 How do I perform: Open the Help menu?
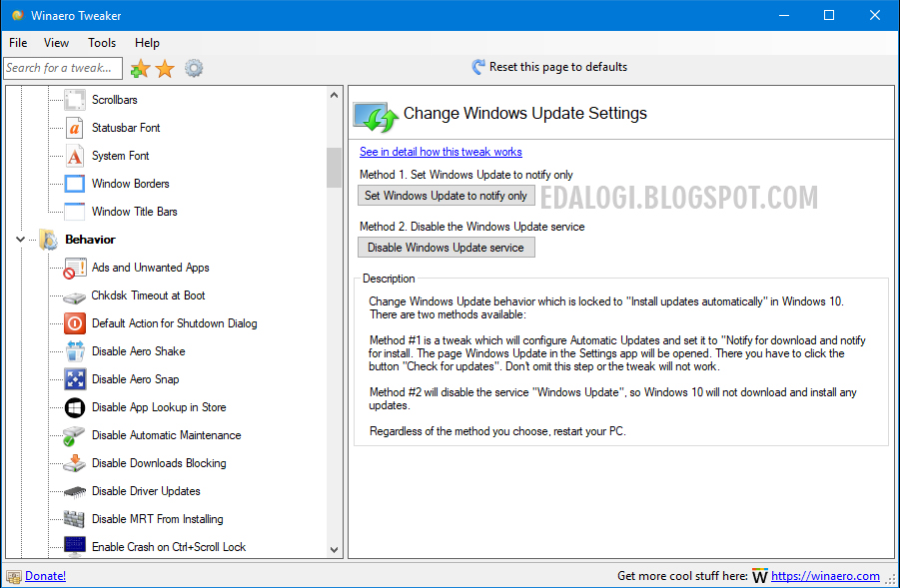147,43
